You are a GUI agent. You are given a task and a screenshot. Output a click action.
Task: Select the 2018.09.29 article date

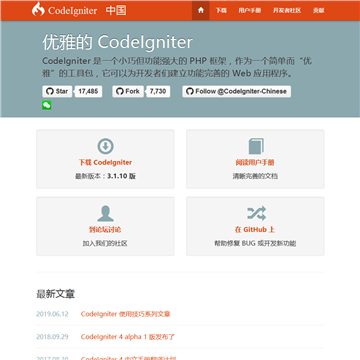52,337
